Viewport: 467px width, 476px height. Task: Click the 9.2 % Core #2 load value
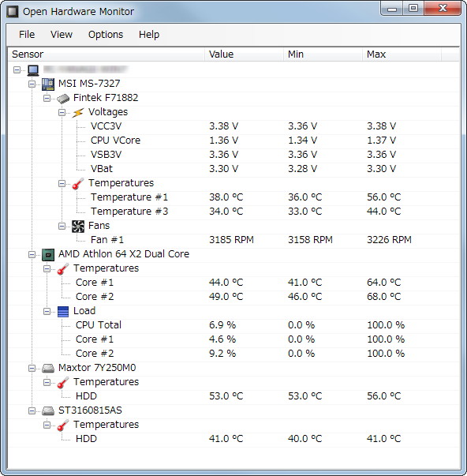222,354
